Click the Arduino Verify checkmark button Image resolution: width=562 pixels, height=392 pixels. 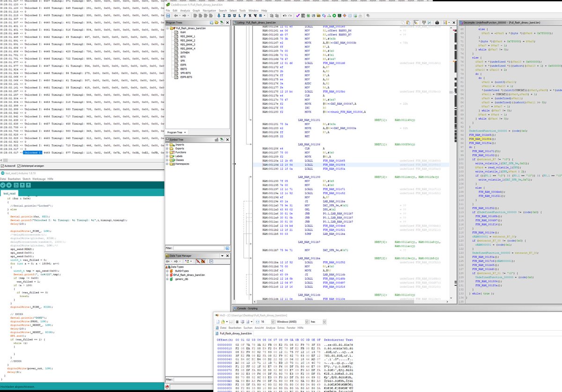pos(3,185)
